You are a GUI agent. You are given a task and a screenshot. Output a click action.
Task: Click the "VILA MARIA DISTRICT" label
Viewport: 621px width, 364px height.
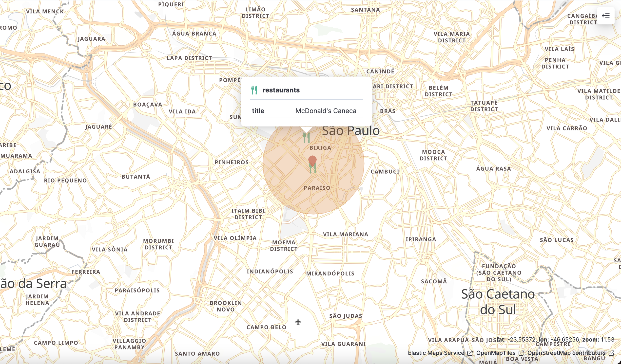[452, 37]
